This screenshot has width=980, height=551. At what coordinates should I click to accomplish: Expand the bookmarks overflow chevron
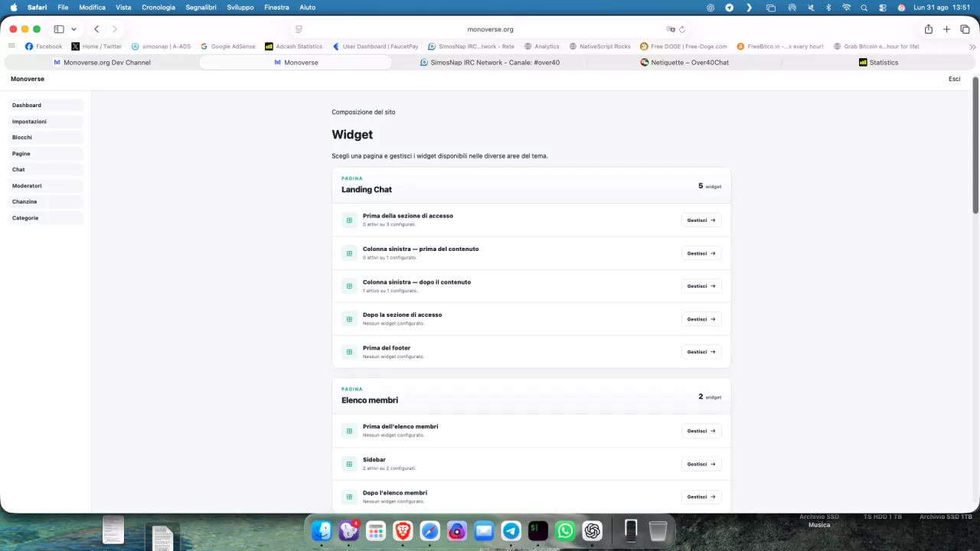[972, 47]
